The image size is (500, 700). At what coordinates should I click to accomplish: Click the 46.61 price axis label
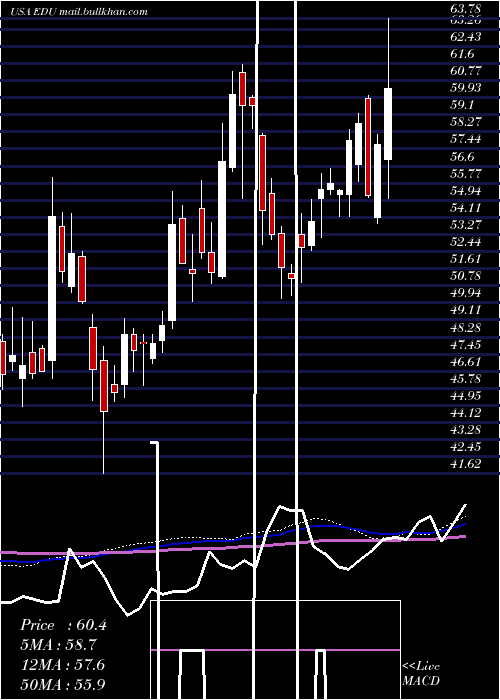click(466, 362)
